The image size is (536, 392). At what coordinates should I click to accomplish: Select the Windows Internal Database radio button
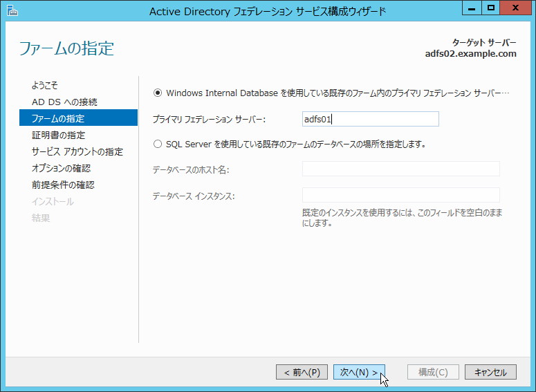click(x=158, y=93)
